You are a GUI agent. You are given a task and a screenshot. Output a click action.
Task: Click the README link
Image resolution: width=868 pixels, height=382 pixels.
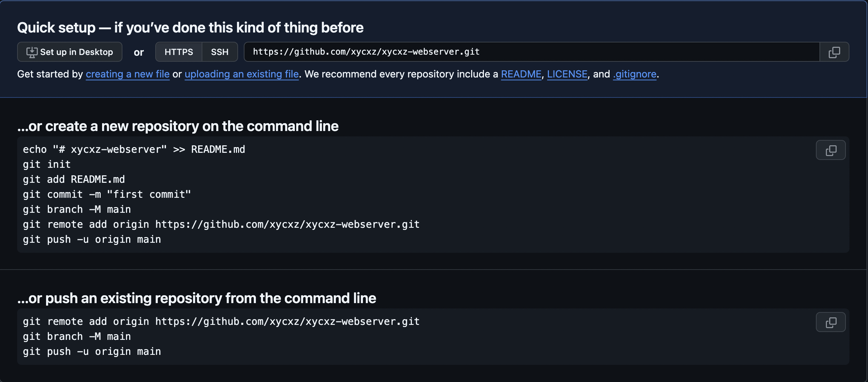point(521,74)
